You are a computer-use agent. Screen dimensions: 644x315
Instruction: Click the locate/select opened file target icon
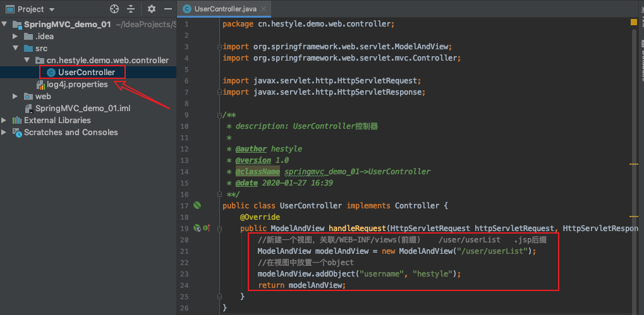tap(114, 9)
